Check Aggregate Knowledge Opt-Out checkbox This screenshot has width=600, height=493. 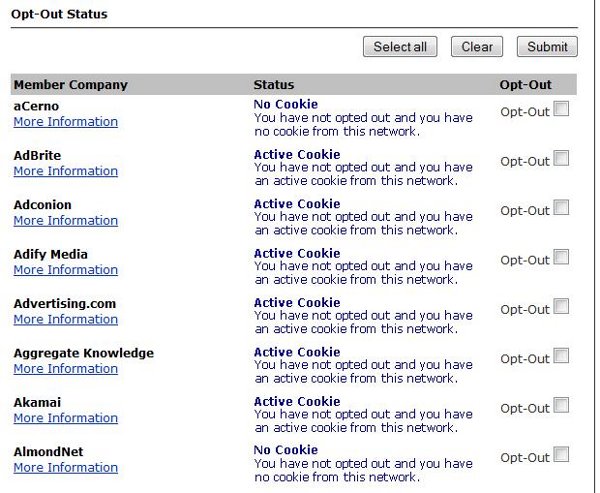[561, 356]
